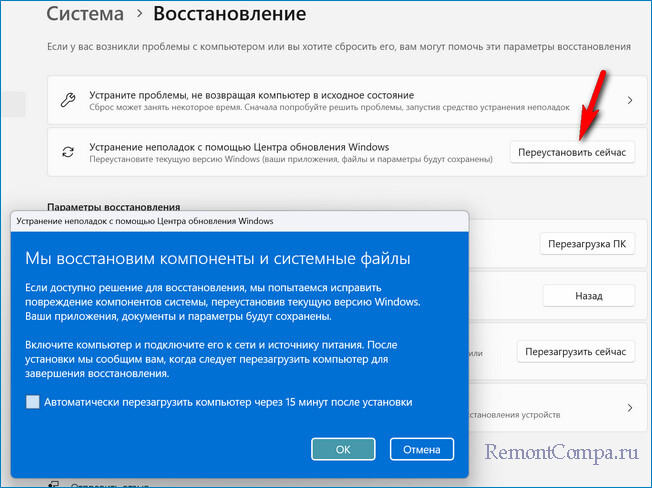Expand the troubleshoot problems row chevron
The height and width of the screenshot is (488, 652).
pos(629,100)
